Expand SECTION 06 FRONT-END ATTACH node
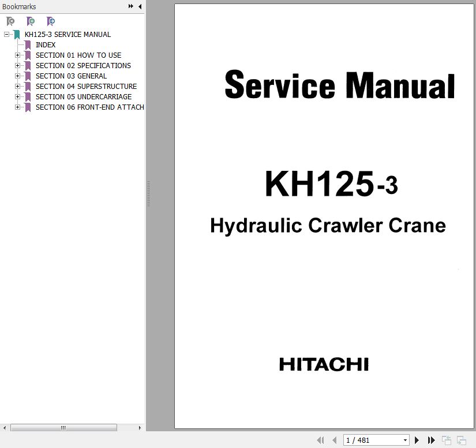476x448 pixels. (17, 107)
